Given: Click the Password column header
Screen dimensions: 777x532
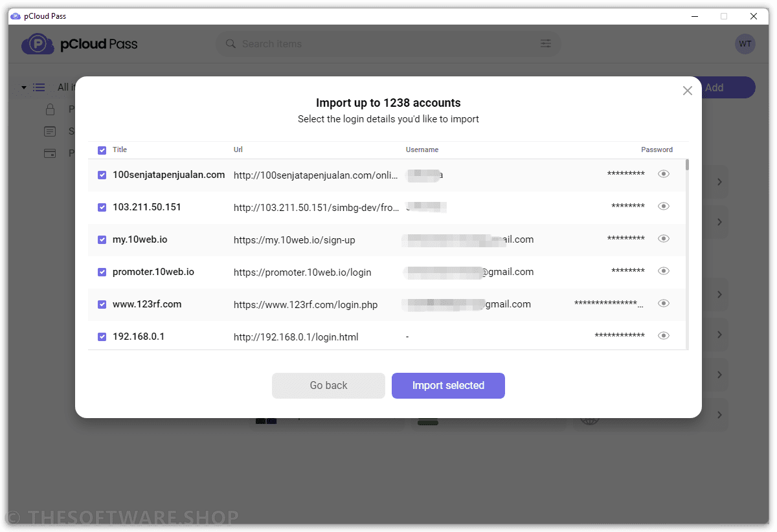Looking at the screenshot, I should pos(657,150).
